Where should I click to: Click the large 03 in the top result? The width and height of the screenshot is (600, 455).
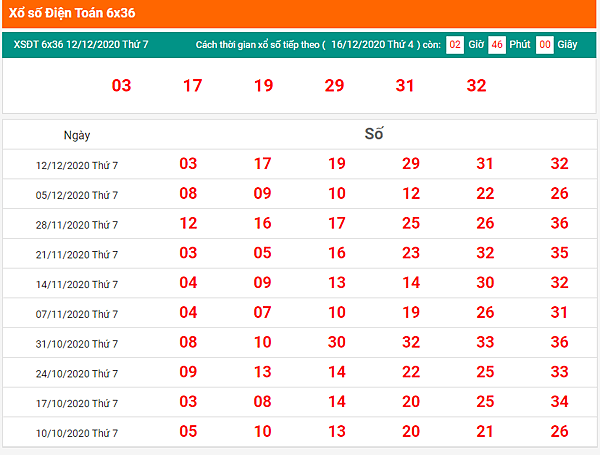(x=121, y=85)
